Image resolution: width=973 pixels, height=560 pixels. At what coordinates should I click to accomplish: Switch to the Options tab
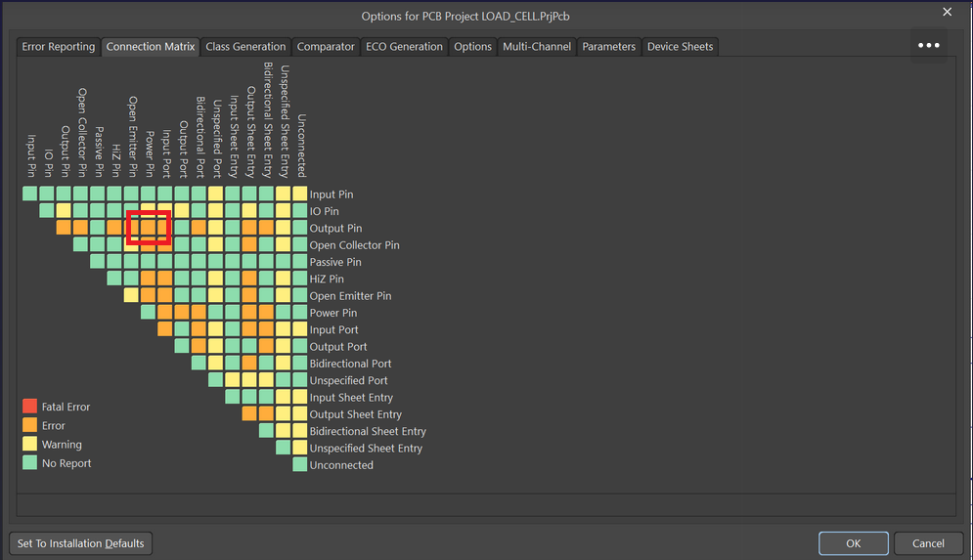472,47
